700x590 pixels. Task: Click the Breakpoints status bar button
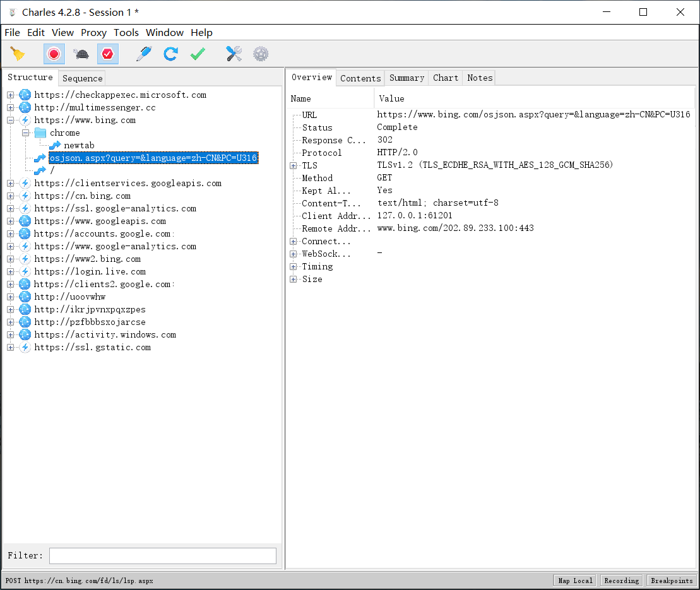pyautogui.click(x=672, y=581)
